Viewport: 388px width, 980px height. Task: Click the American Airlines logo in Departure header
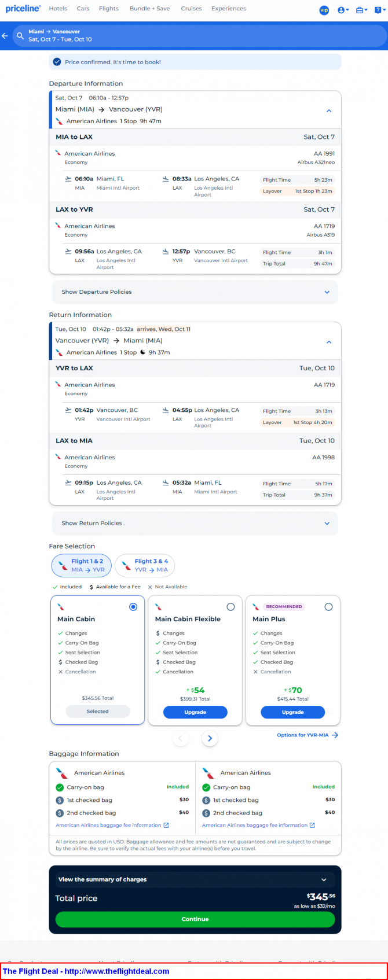coord(59,121)
